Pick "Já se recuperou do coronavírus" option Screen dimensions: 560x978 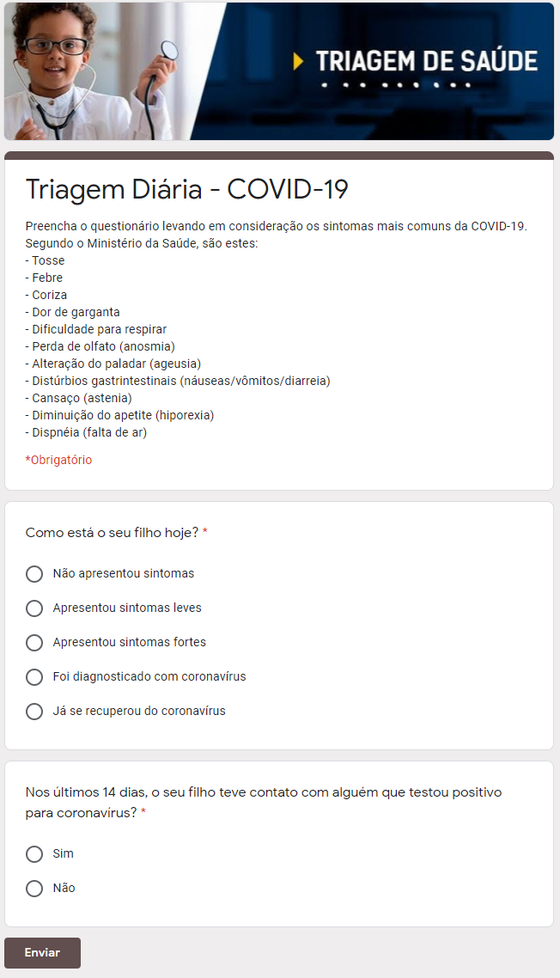click(34, 711)
